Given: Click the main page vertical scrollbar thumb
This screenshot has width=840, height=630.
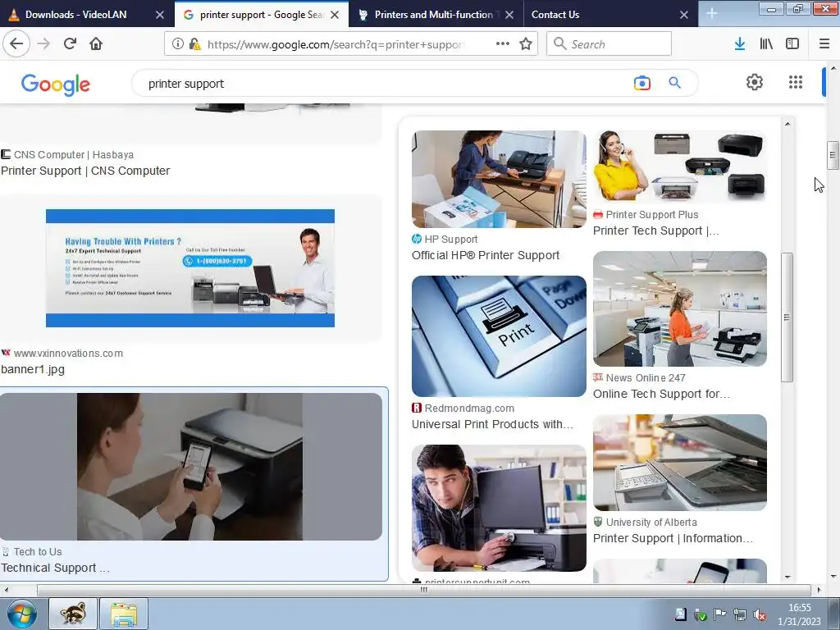Looking at the screenshot, I should (x=833, y=155).
